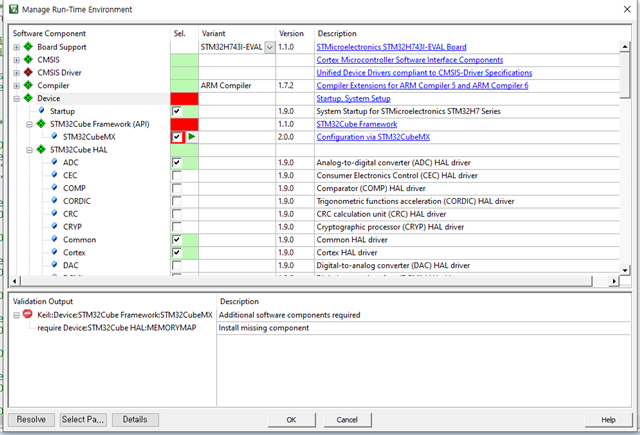Open the Board Support variant dropdown
640x435 pixels.
click(x=270, y=47)
